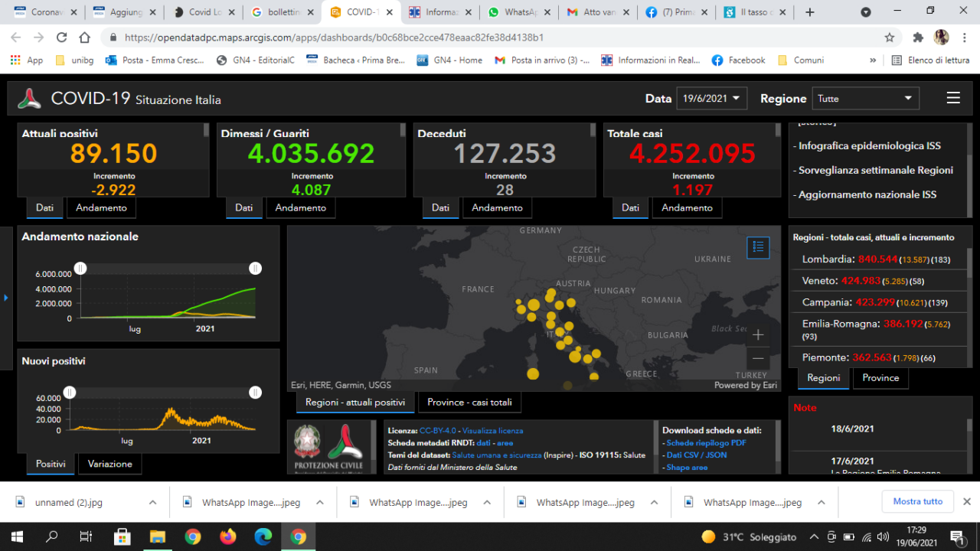Click the browser address bar URL
The image size is (980, 551).
(334, 37)
